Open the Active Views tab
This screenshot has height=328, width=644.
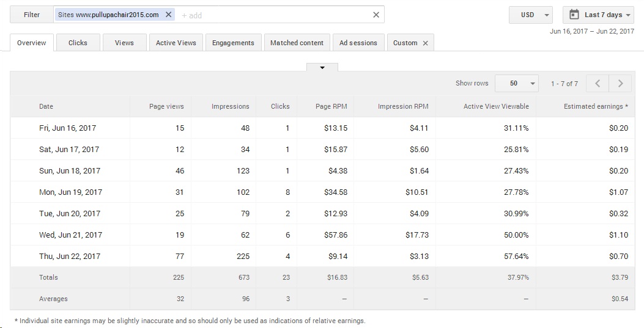pos(176,43)
